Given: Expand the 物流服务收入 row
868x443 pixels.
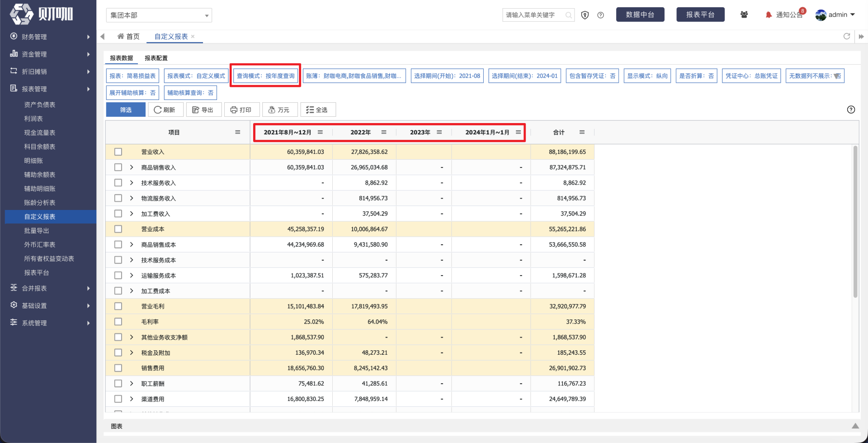Looking at the screenshot, I should click(x=132, y=198).
